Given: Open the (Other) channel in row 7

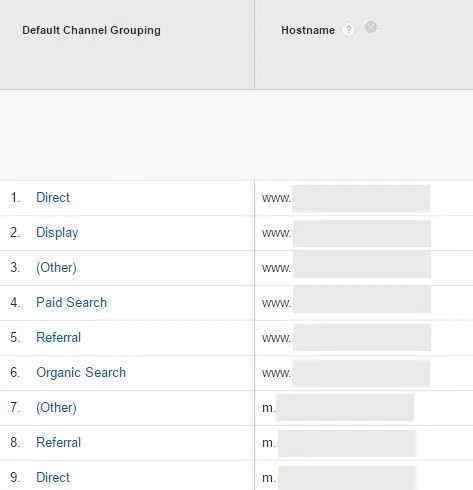Looking at the screenshot, I should (56, 407).
